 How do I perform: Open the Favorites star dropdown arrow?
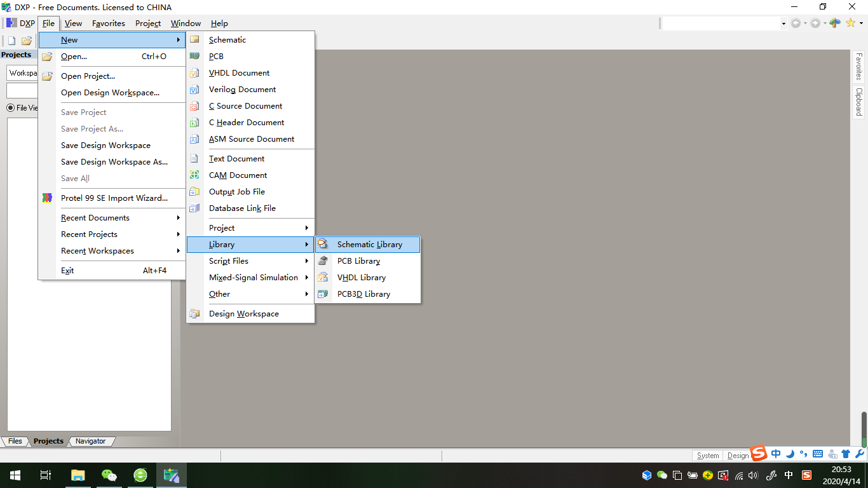861,24
